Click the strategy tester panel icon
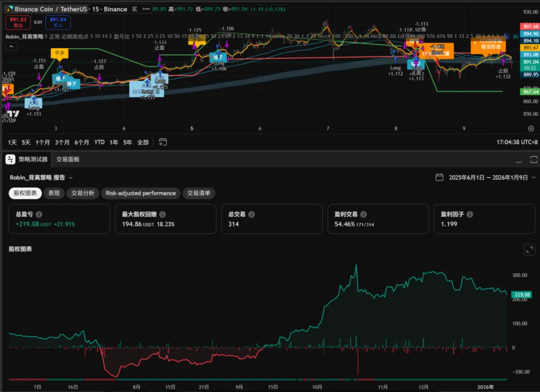Screen dimensions: 540x392 point(10,159)
